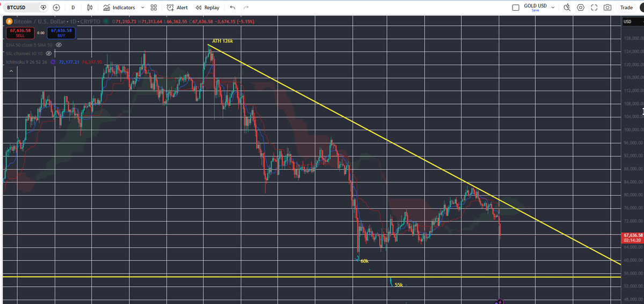Take a chart snapshot with camera icon
Image resolution: width=644 pixels, height=304 pixels.
coord(608,8)
